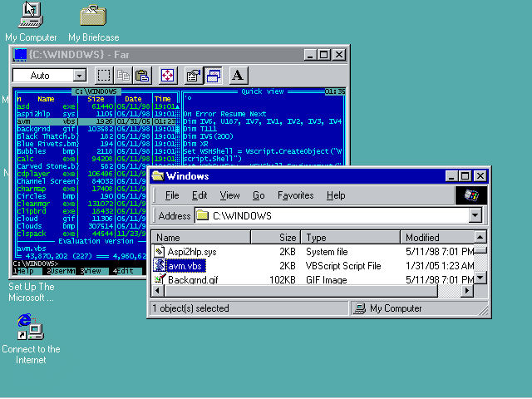Click the horizontal scrollbar thumb in file list
The width and height of the screenshot is (532, 399).
click(301, 291)
